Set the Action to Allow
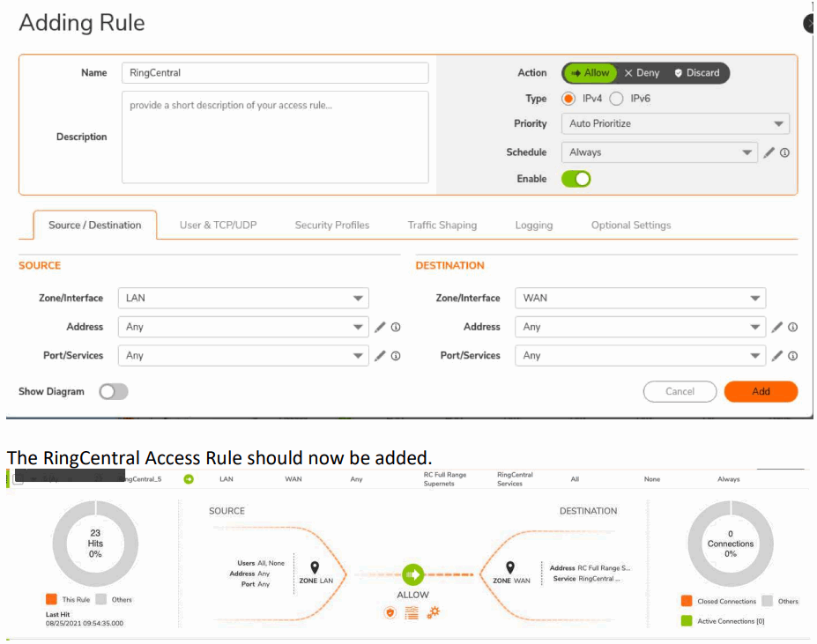The height and width of the screenshot is (644, 817). click(590, 73)
